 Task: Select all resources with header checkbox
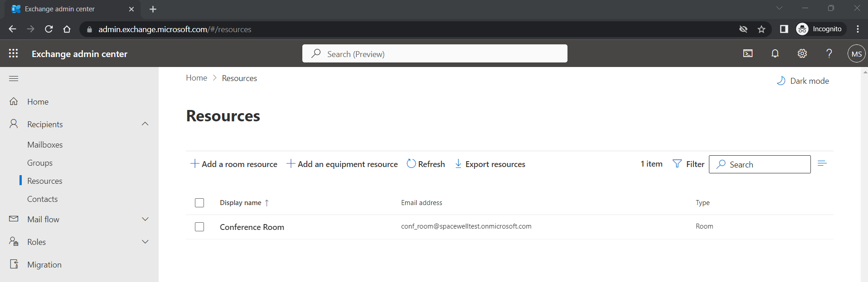199,203
